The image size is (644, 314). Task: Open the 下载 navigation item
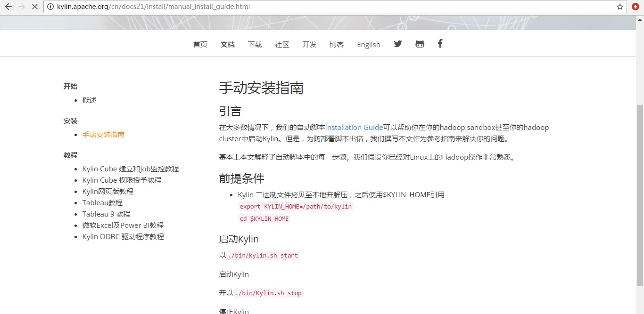coord(255,44)
